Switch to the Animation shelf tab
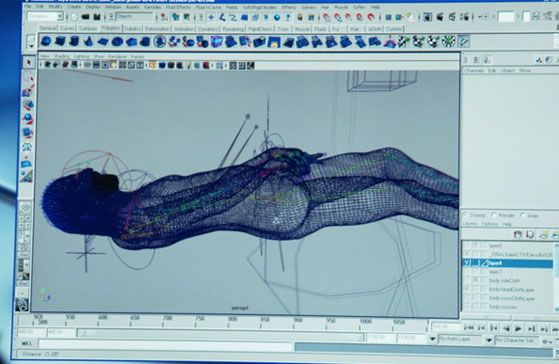Image resolution: width=559 pixels, height=364 pixels. pyautogui.click(x=184, y=29)
